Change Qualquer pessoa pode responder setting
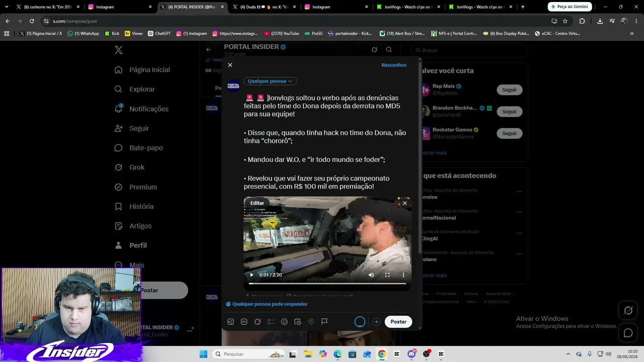 [x=267, y=304]
